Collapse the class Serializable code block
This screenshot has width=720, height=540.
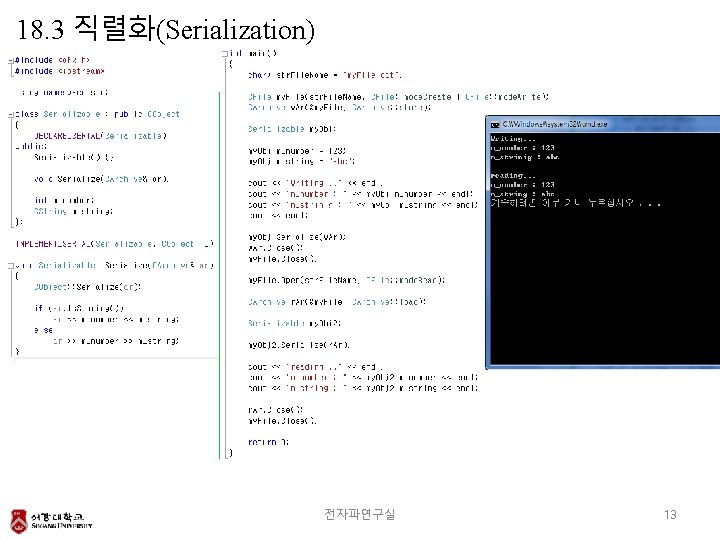[11, 115]
